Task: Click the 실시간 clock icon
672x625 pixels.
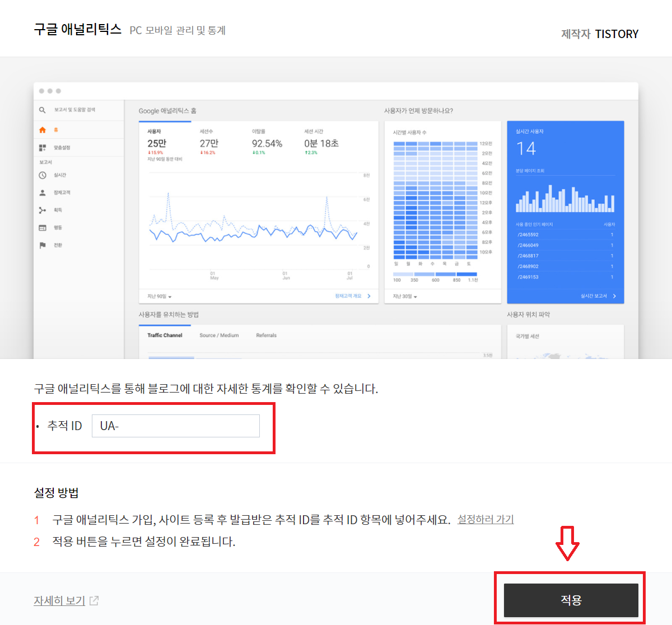Action: click(43, 175)
